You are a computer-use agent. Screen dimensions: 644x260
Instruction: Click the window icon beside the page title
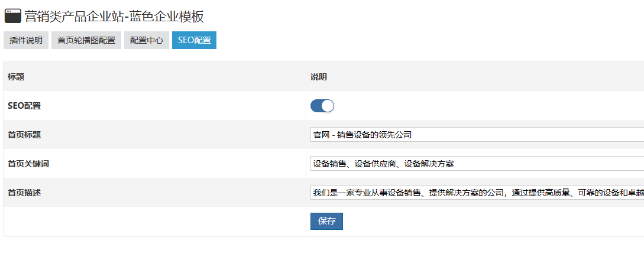coord(12,16)
